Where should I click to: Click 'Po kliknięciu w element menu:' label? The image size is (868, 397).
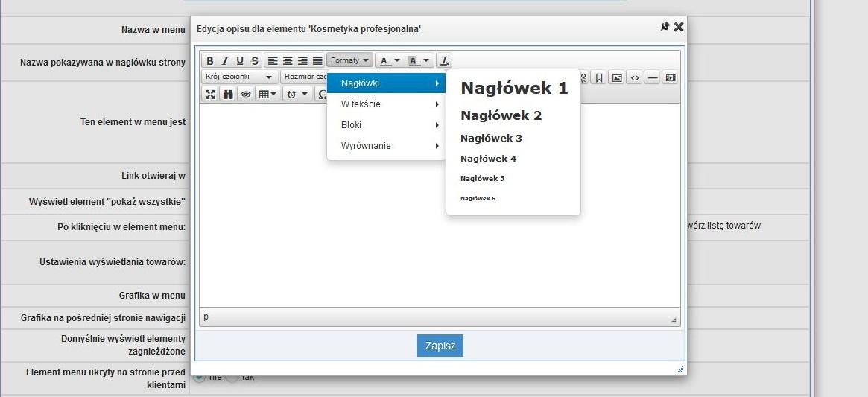pyautogui.click(x=121, y=227)
